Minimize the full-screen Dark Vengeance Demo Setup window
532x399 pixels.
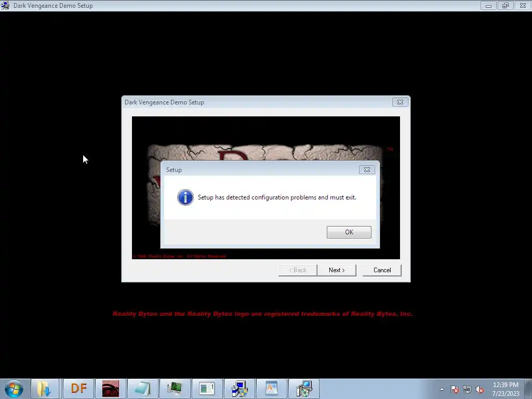(x=488, y=5)
